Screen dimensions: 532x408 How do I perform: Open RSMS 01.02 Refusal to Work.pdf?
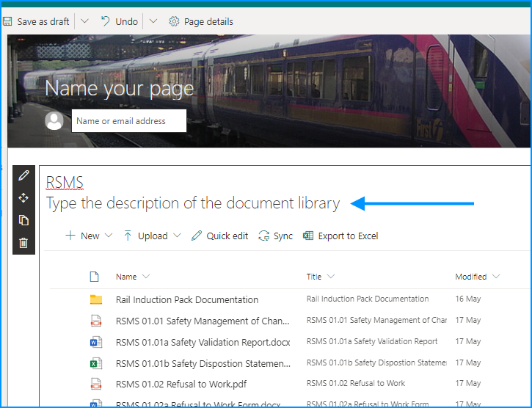pyautogui.click(x=181, y=384)
